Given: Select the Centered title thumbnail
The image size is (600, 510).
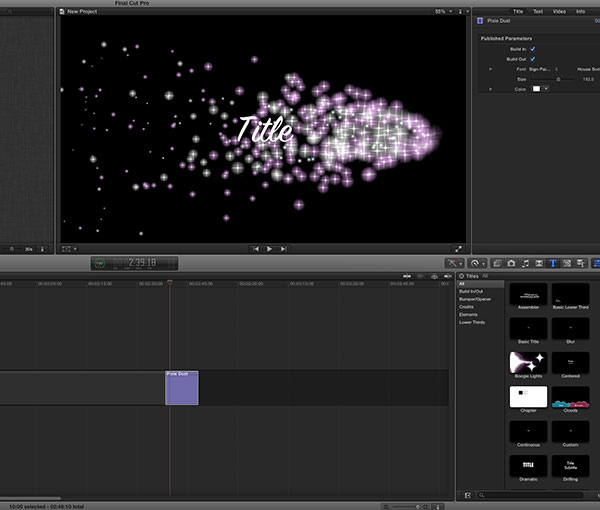Looking at the screenshot, I should click(x=570, y=365).
